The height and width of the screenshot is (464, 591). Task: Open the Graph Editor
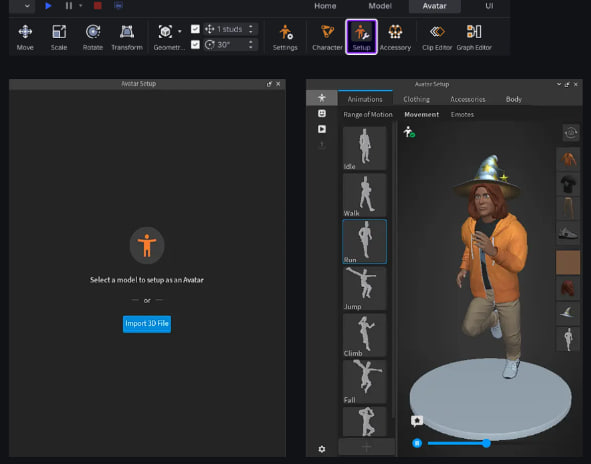(474, 37)
